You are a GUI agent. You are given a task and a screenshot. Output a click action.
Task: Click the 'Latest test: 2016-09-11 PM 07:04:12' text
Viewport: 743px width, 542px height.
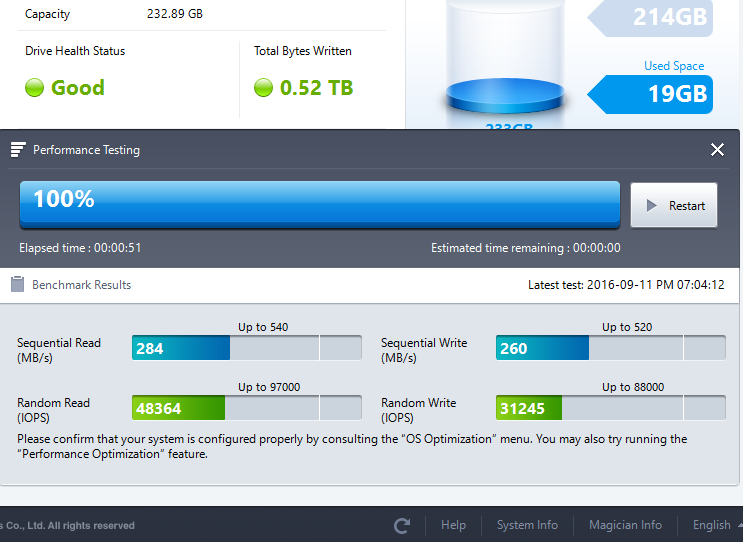click(626, 285)
